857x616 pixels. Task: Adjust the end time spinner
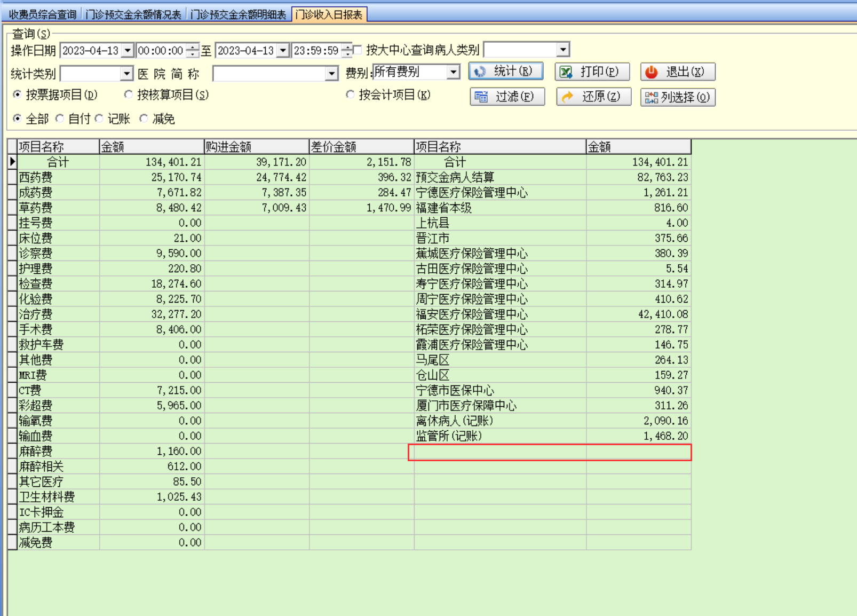click(347, 51)
